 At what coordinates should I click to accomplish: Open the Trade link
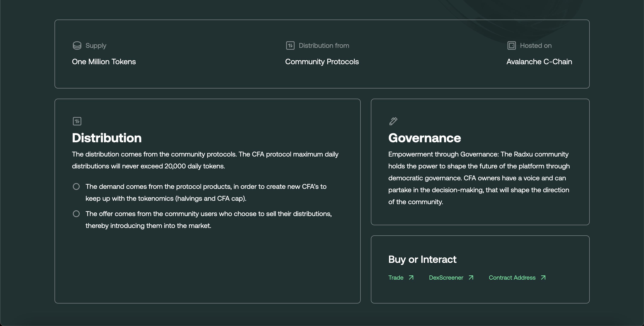(396, 278)
